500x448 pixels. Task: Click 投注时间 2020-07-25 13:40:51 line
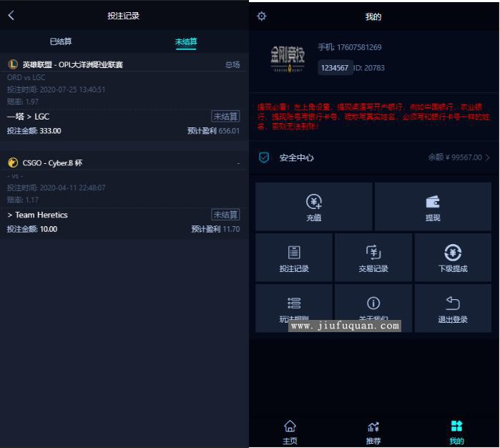(56, 89)
